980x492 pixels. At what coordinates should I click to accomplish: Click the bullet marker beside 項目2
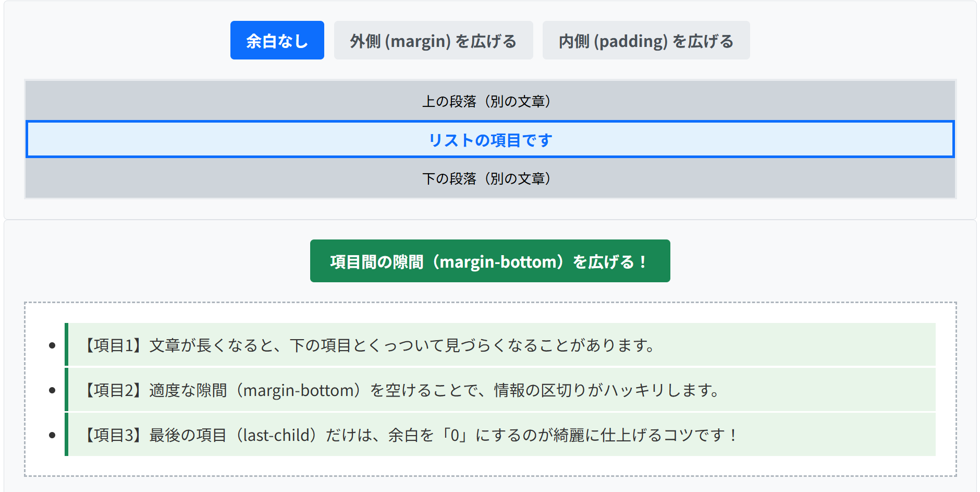coord(52,390)
